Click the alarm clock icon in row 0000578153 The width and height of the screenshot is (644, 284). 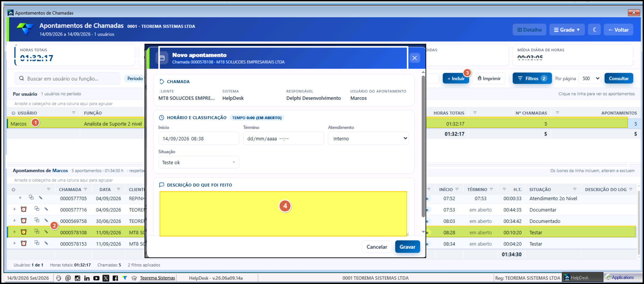(24, 243)
